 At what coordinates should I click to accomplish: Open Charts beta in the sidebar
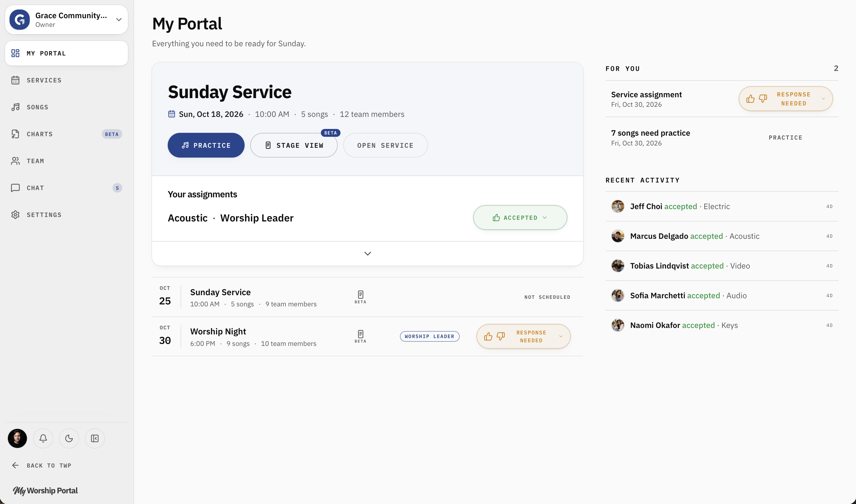(x=66, y=134)
